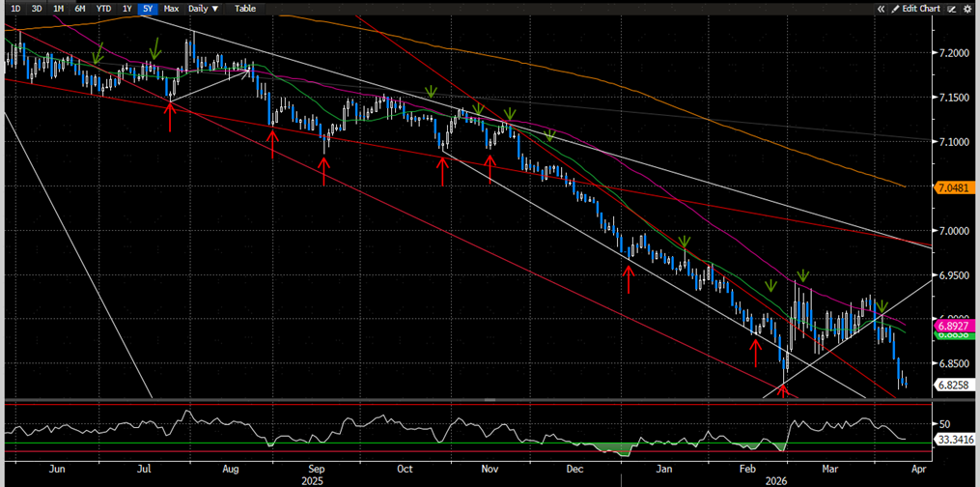Click the Dec label on the time axis
The image size is (980, 487).
pos(575,469)
